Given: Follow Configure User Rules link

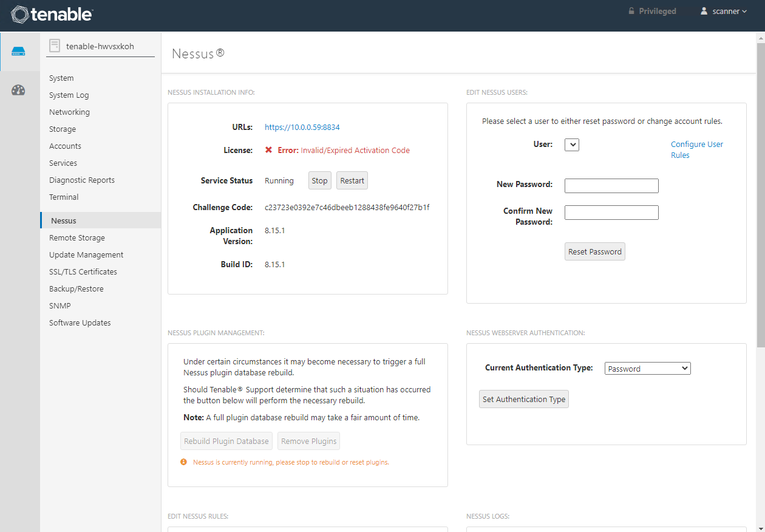Looking at the screenshot, I should (697, 149).
